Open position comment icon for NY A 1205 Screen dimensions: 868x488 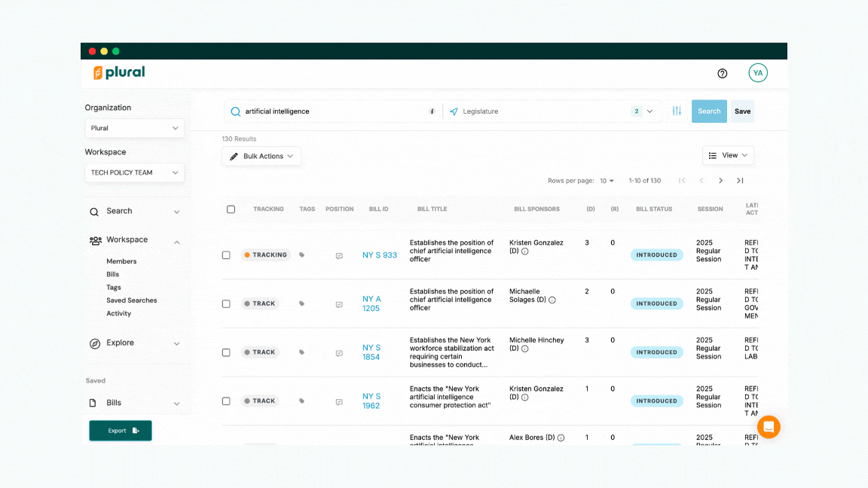[x=339, y=304]
